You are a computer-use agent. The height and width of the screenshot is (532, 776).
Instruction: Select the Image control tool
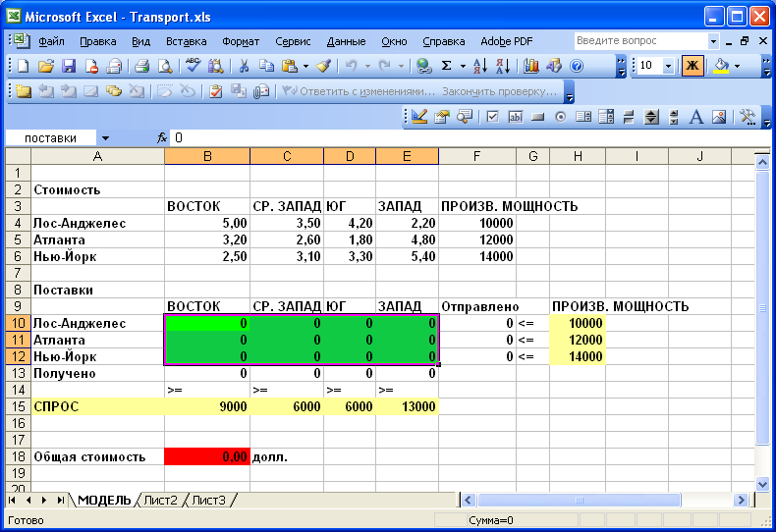click(719, 117)
